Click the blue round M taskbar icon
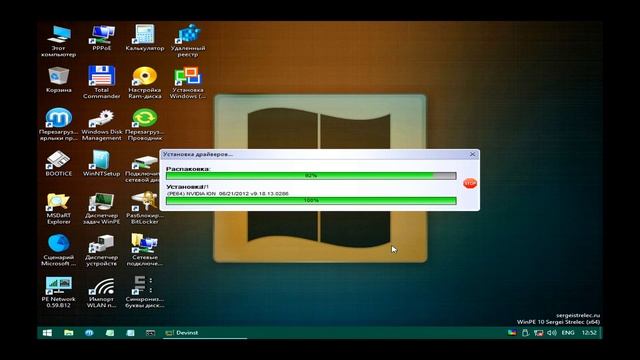This screenshot has width=640, height=360. 89,333
